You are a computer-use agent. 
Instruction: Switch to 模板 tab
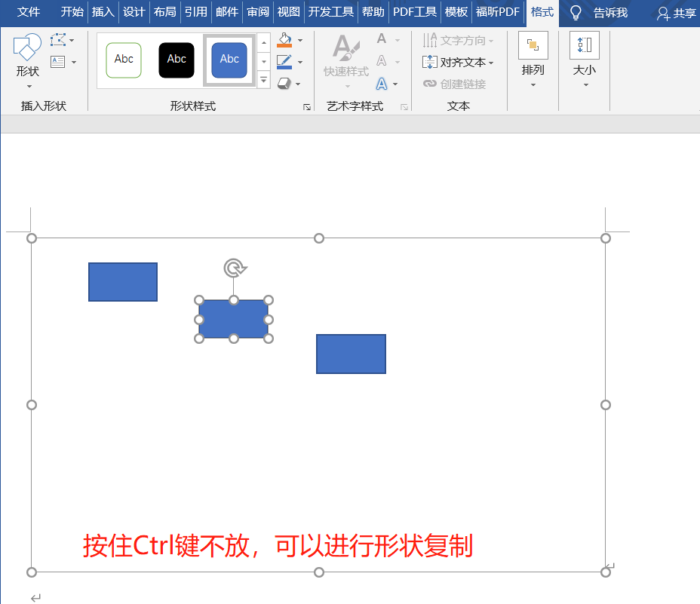pos(456,11)
